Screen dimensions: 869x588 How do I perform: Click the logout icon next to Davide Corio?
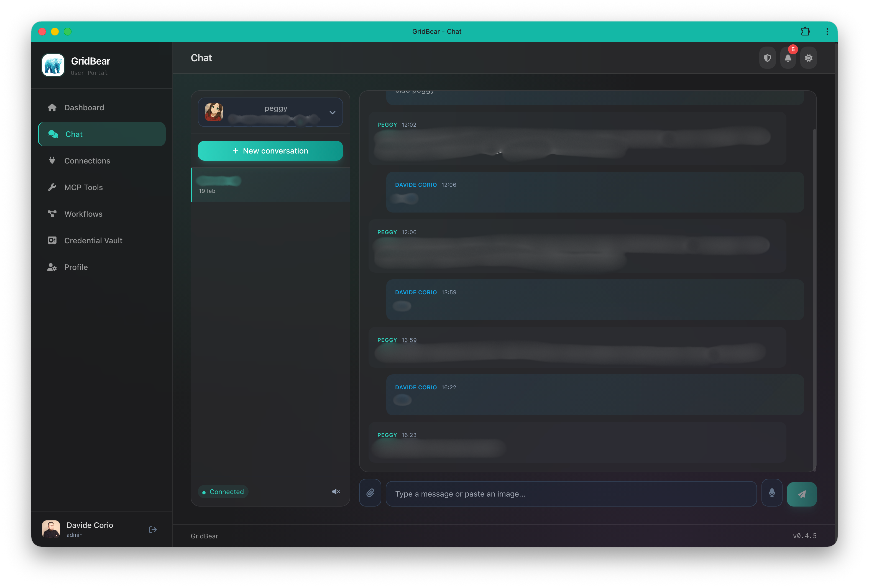click(x=153, y=529)
